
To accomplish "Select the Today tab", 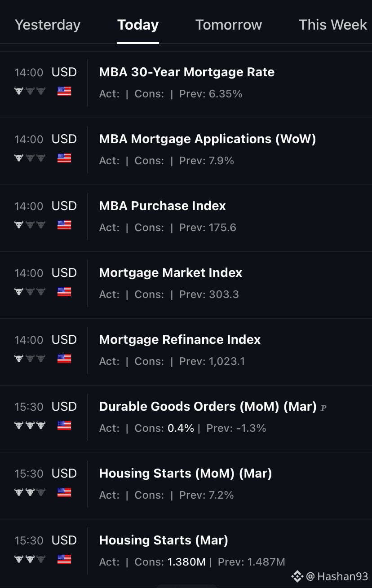I will [x=138, y=25].
